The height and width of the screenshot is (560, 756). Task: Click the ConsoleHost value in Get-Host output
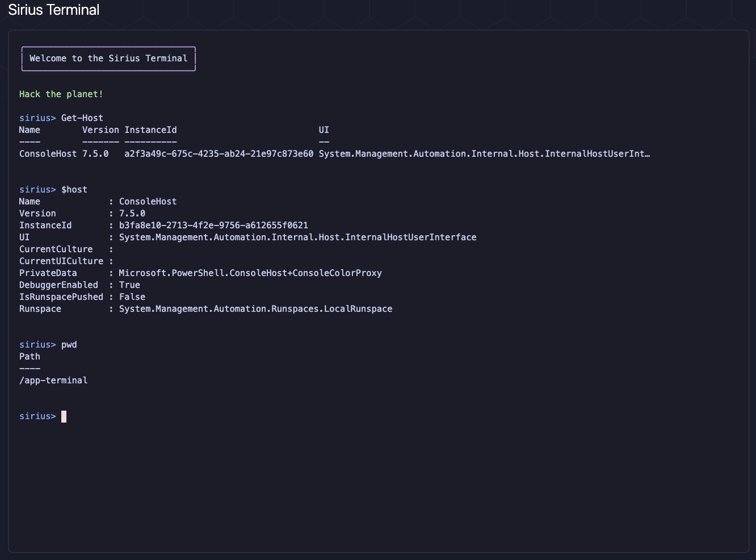[x=48, y=153]
